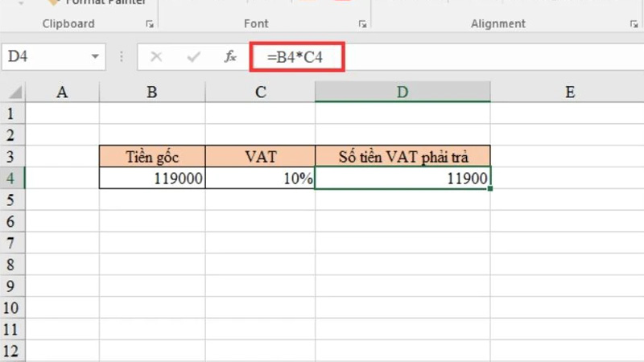The height and width of the screenshot is (362, 644).
Task: Confirm formula entry with the checkmark icon
Action: [193, 56]
